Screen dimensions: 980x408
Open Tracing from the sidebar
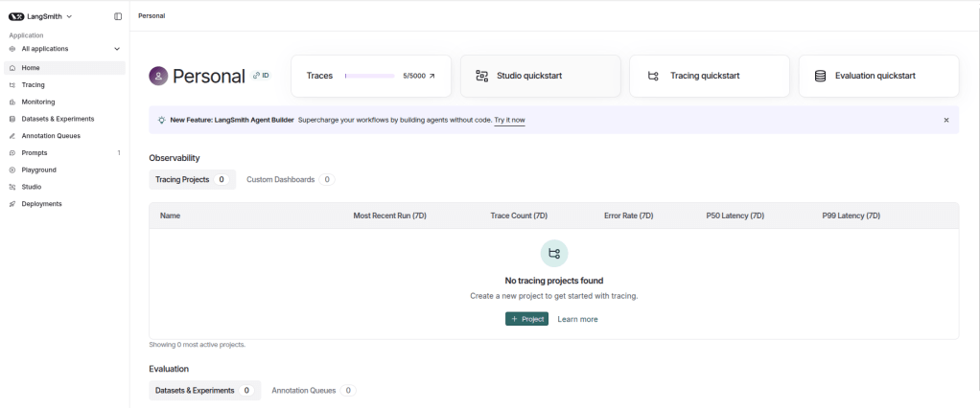click(33, 85)
